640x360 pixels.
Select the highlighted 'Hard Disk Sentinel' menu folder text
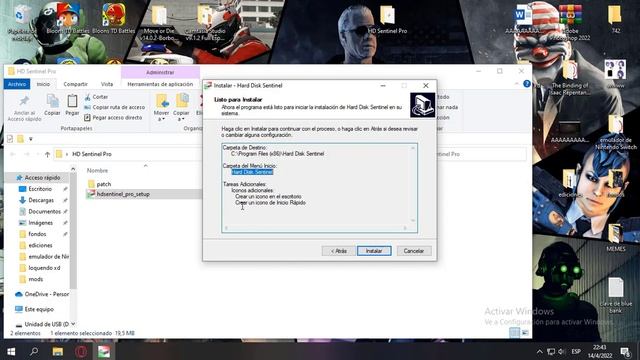(252, 172)
